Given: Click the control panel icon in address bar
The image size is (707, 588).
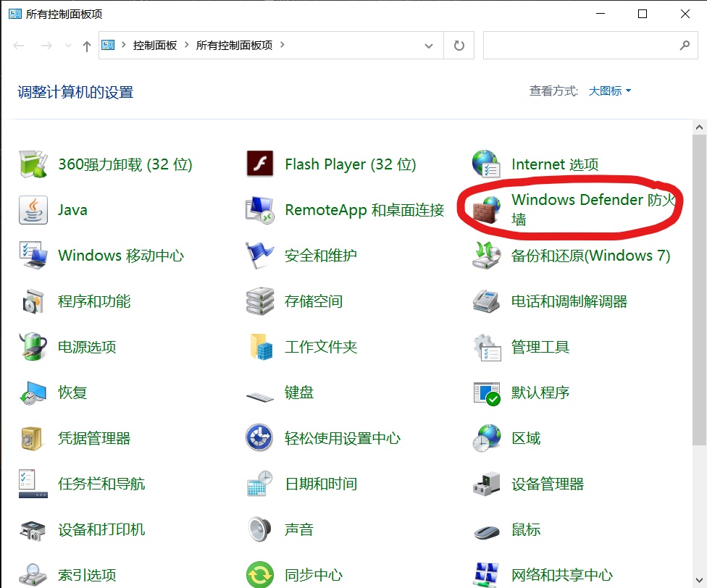Looking at the screenshot, I should click(108, 45).
